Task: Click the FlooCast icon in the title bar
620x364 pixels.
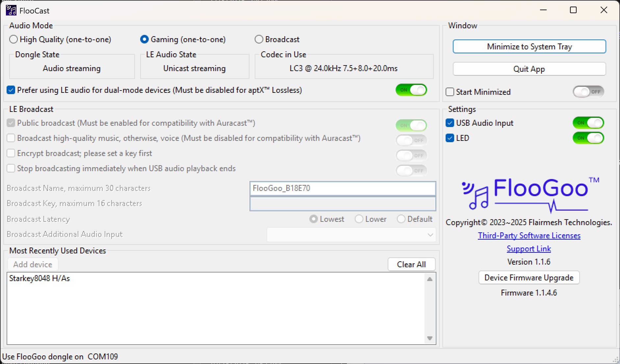Action: tap(11, 10)
